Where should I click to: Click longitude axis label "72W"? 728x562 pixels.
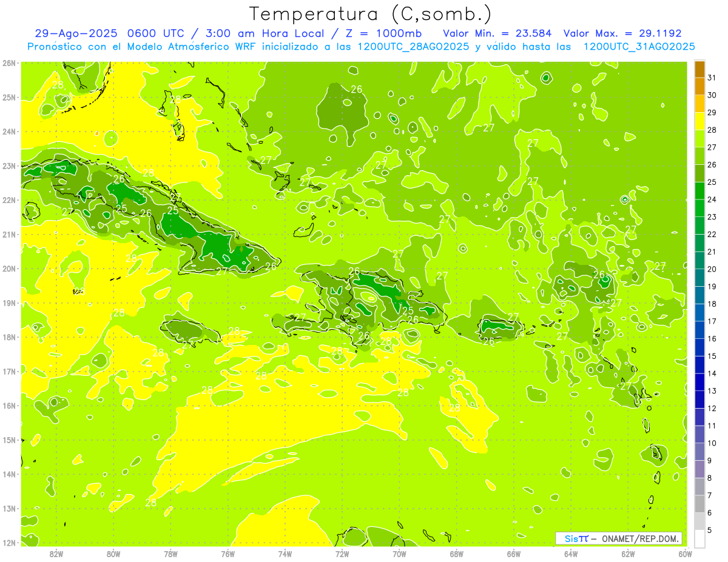coord(342,554)
